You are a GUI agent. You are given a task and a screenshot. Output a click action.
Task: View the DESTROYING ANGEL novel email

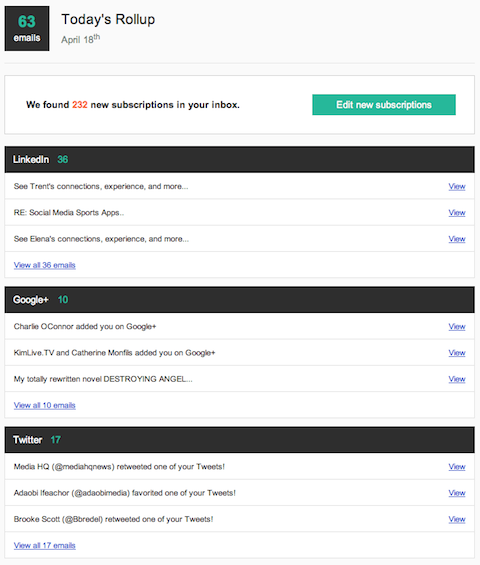point(457,379)
